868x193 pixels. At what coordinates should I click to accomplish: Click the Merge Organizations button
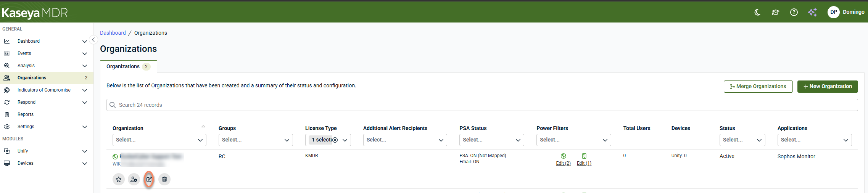tap(758, 87)
